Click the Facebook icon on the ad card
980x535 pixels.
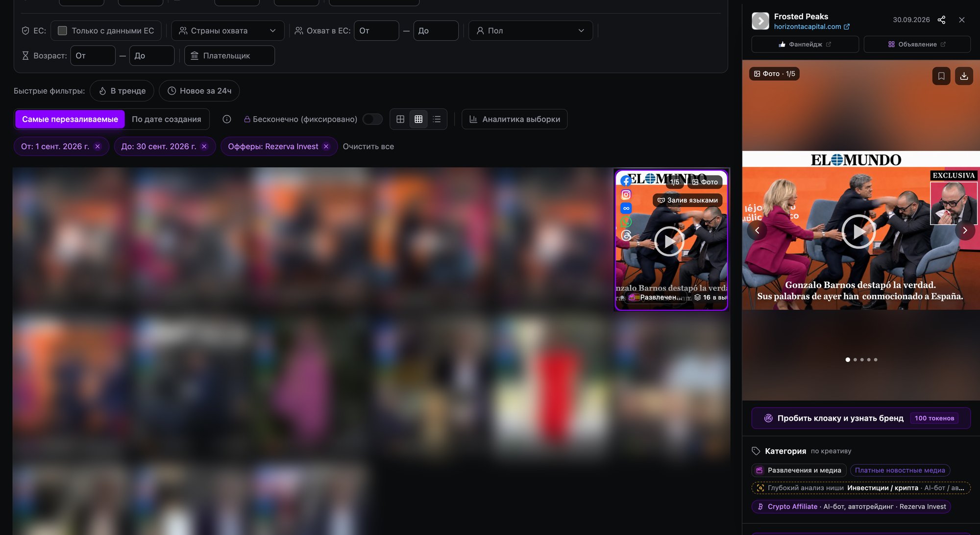click(x=626, y=181)
